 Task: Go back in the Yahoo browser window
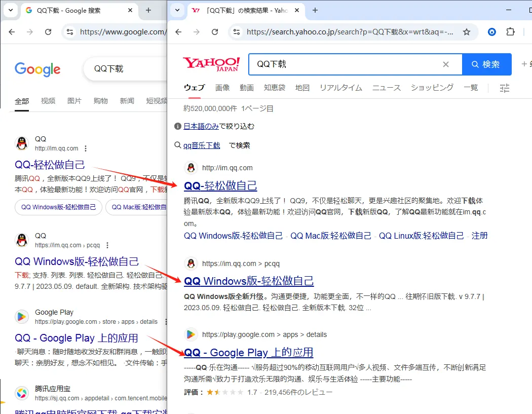(178, 32)
